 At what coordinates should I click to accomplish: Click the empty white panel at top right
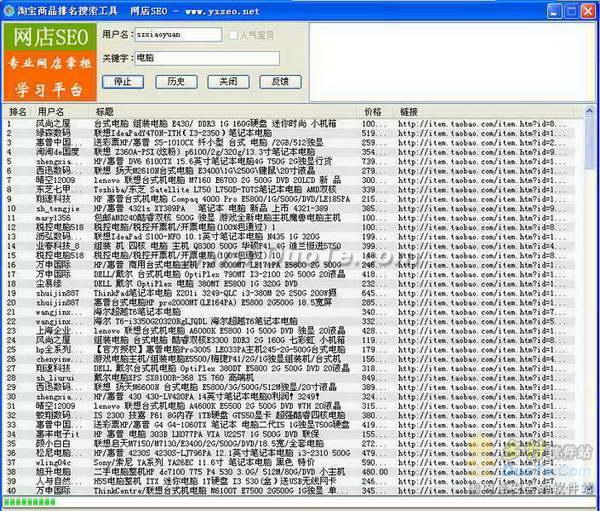(x=452, y=62)
